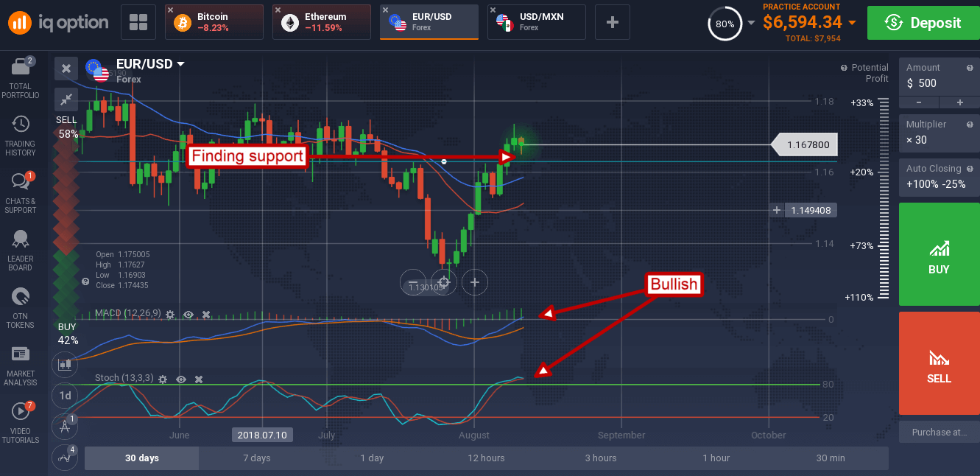This screenshot has width=980, height=476.
Task: Remove the MACD indicator
Action: click(206, 315)
